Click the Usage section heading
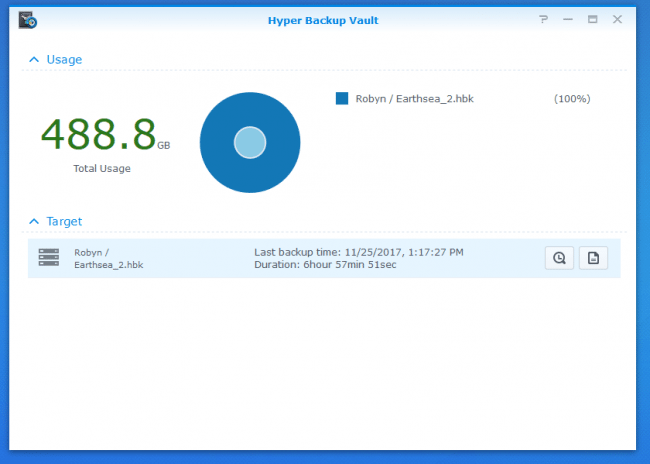 (x=64, y=60)
